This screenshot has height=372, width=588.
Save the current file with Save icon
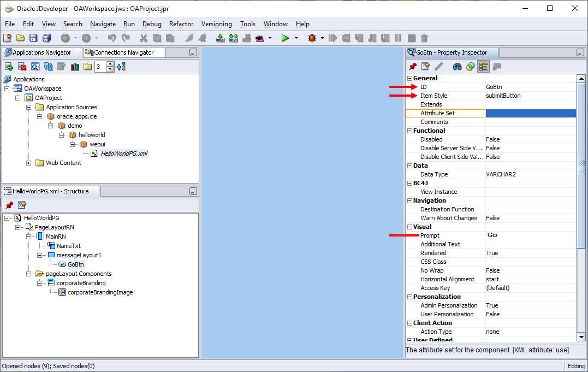coord(33,38)
